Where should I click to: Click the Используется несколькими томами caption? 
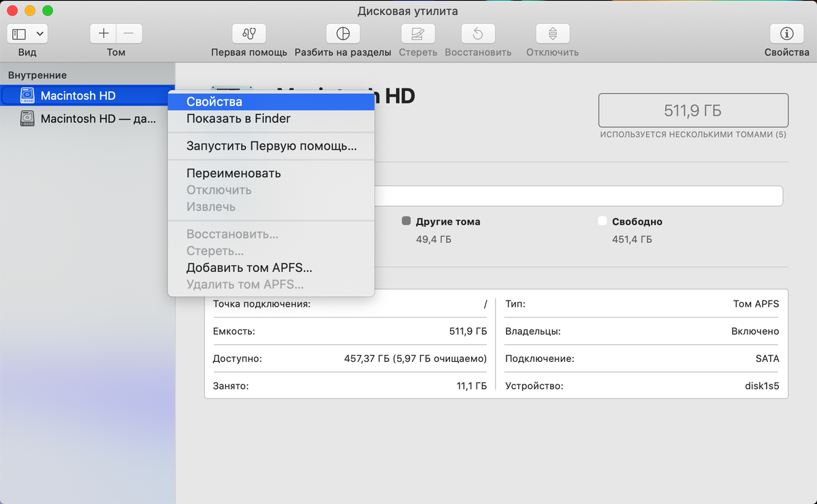pyautogui.click(x=693, y=135)
